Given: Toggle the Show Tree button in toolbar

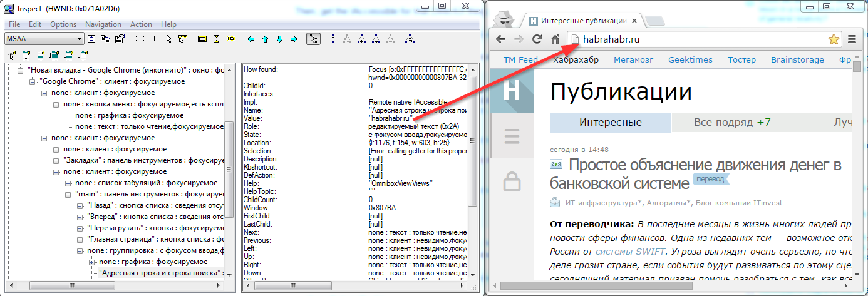Looking at the screenshot, I should click(x=313, y=39).
